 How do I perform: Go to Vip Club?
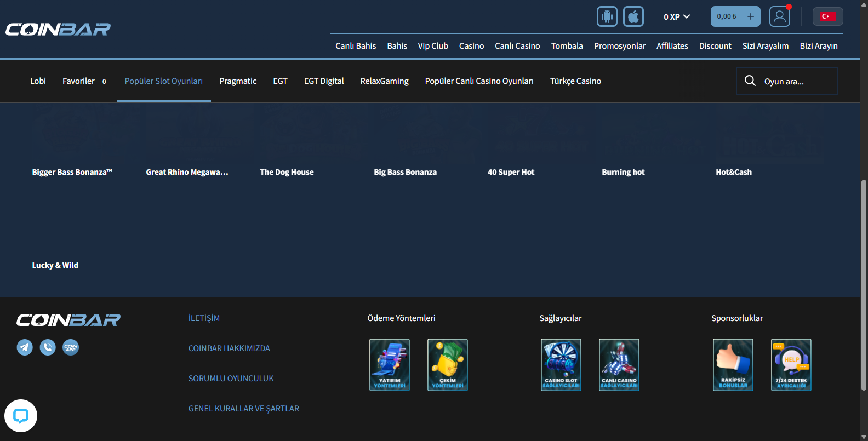[433, 46]
